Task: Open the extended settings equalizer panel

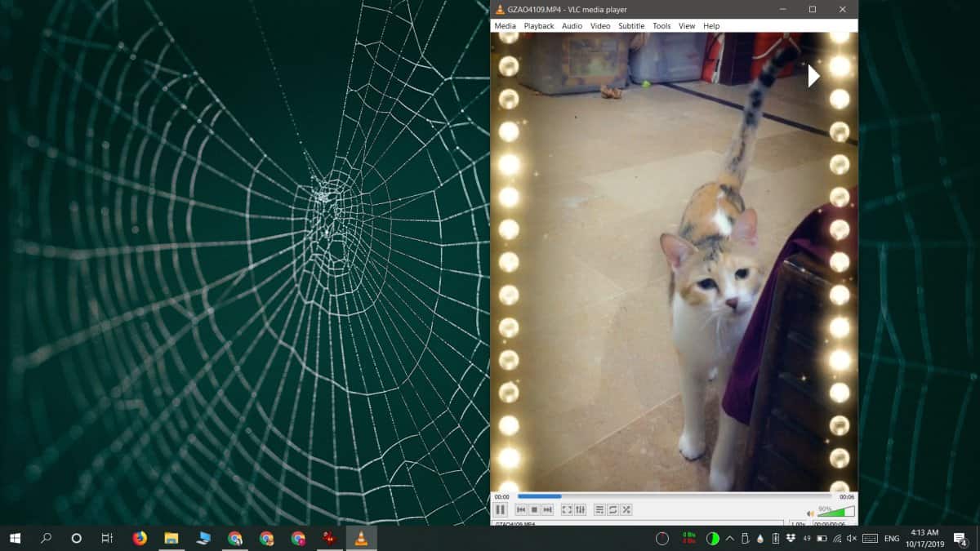Action: pyautogui.click(x=579, y=509)
